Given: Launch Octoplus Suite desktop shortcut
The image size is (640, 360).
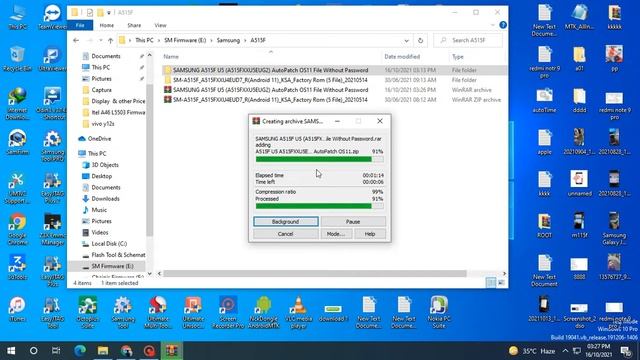Looking at the screenshot, I should click(87, 313).
